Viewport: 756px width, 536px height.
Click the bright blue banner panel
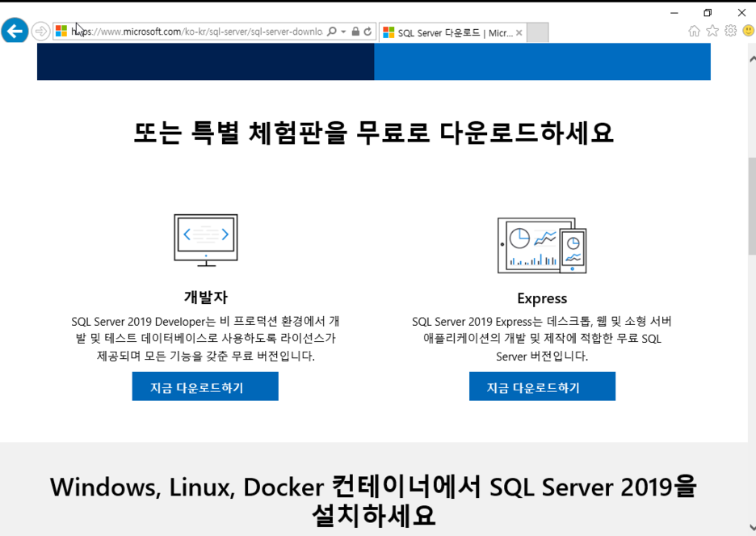(x=543, y=61)
